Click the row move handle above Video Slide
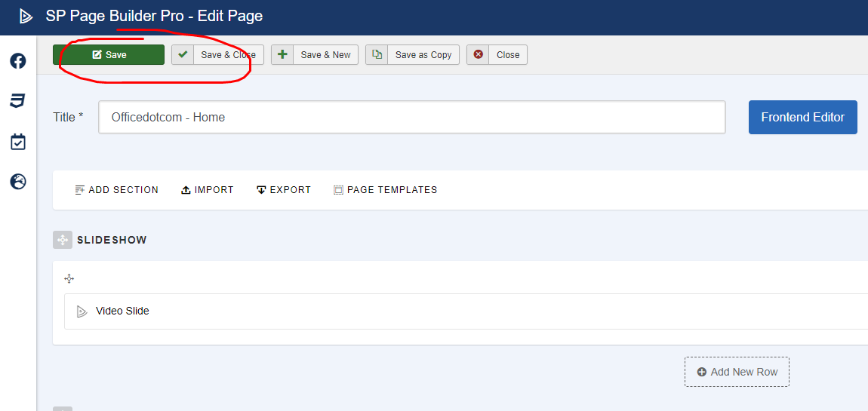This screenshot has width=868, height=411. tap(69, 279)
